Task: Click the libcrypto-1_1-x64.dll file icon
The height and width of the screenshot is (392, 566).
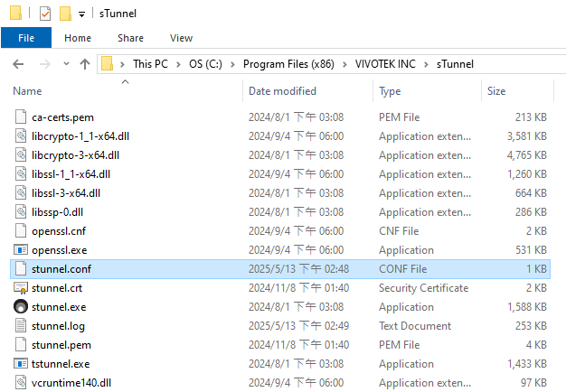Action: 22,136
